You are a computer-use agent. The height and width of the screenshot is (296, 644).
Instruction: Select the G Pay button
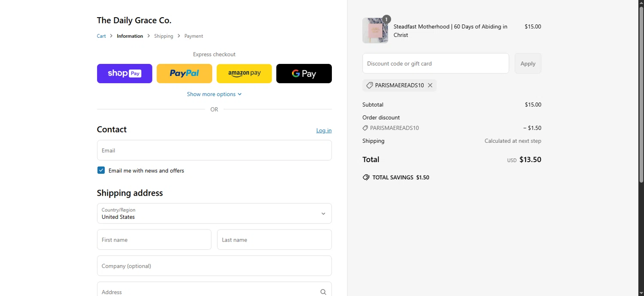[x=304, y=73]
